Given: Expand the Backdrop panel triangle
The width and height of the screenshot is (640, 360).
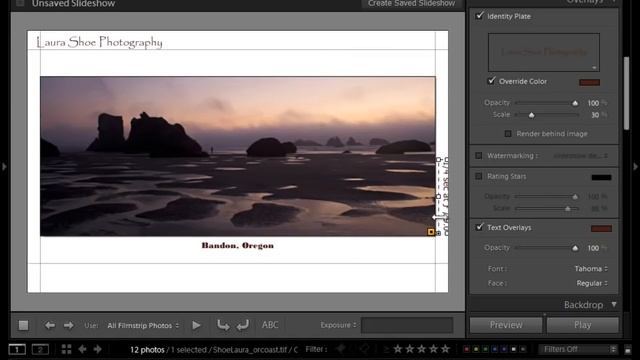Looking at the screenshot, I should (x=614, y=304).
